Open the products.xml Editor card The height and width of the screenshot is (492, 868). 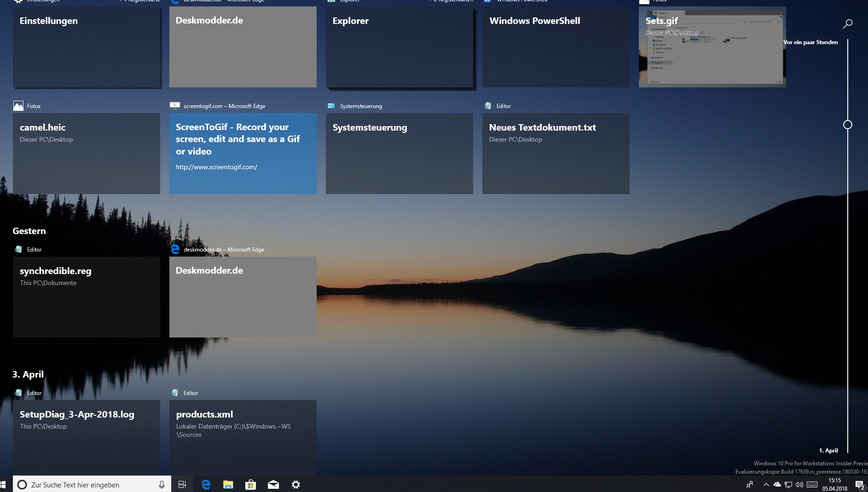[x=243, y=438]
